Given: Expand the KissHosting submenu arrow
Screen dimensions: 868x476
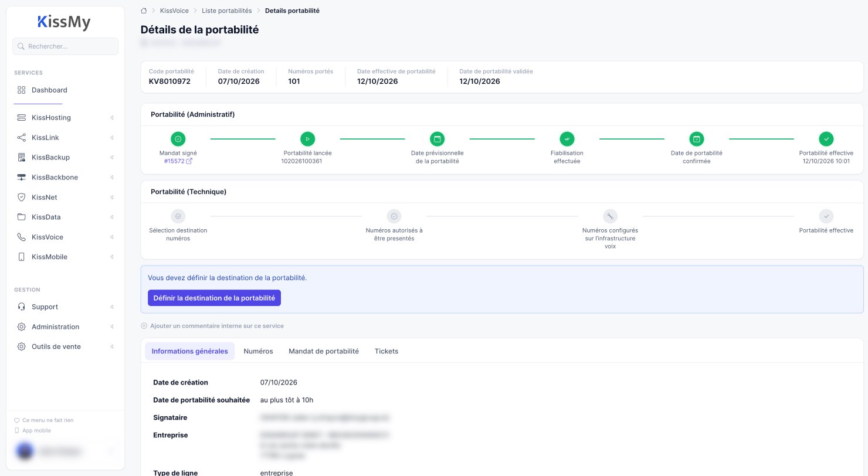Looking at the screenshot, I should (x=111, y=118).
